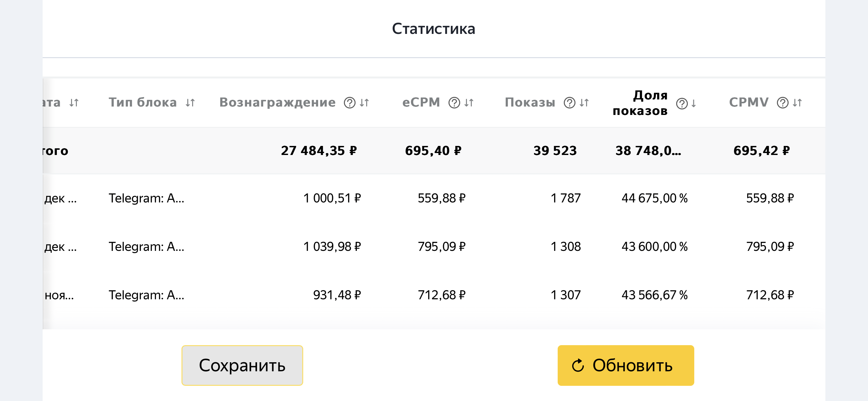Screen dimensions: 868x401
Task: Click help icon next to Вознаграждение
Action: point(349,103)
